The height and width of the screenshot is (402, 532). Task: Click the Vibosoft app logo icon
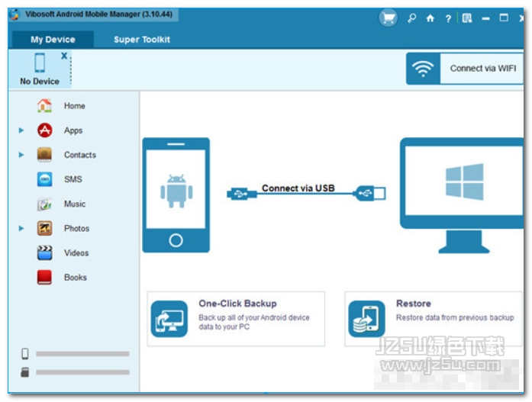[15, 14]
